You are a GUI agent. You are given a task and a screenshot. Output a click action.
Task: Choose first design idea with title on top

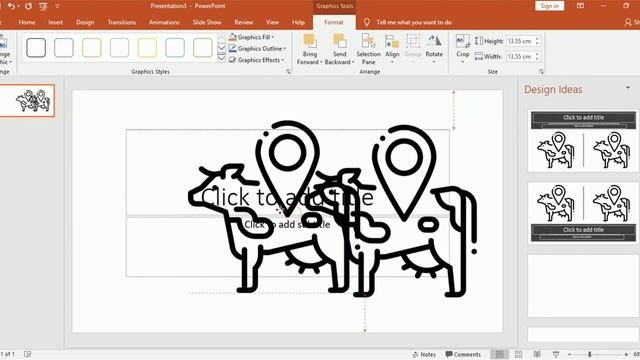[x=583, y=141]
